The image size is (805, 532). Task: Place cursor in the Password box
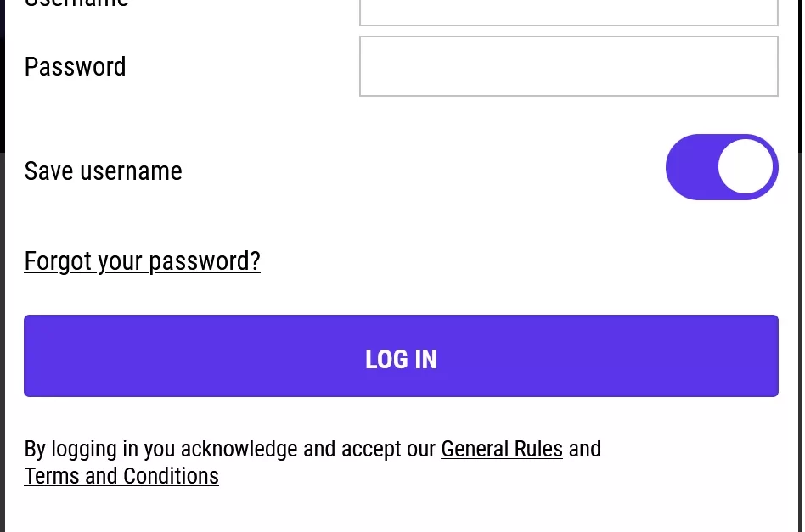[x=568, y=66]
